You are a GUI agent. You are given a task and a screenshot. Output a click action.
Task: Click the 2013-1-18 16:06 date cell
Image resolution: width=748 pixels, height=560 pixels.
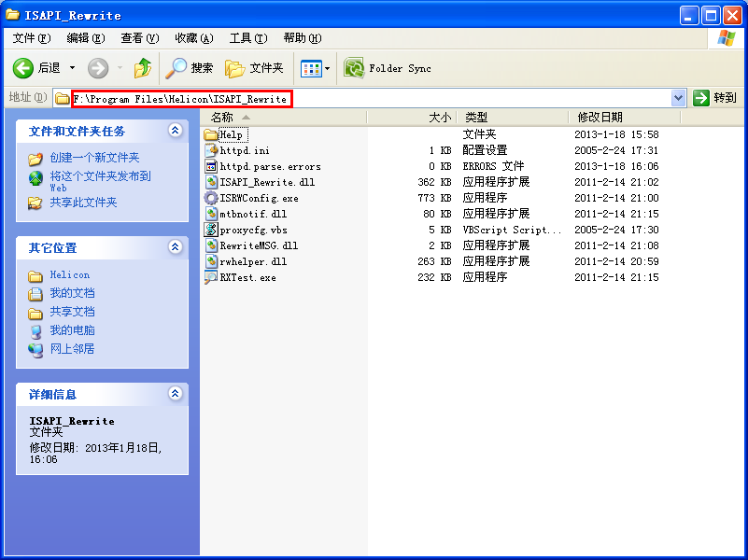pyautogui.click(x=616, y=166)
